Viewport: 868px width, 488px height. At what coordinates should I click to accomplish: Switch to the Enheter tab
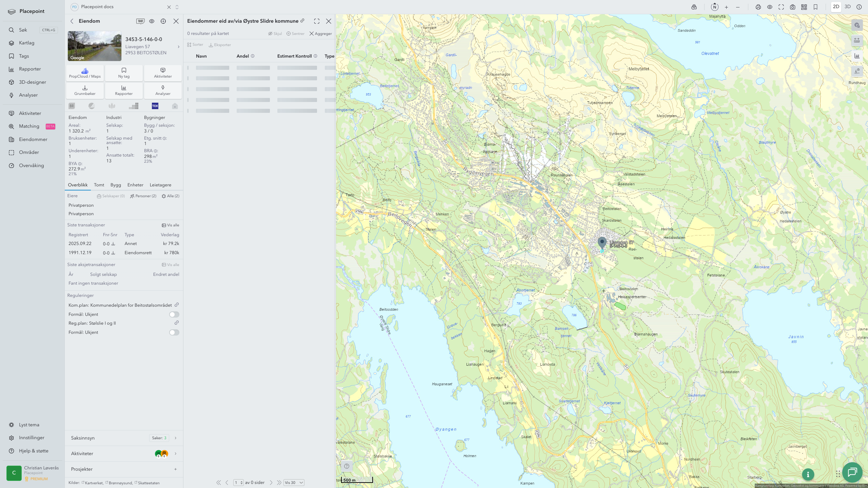(x=135, y=185)
